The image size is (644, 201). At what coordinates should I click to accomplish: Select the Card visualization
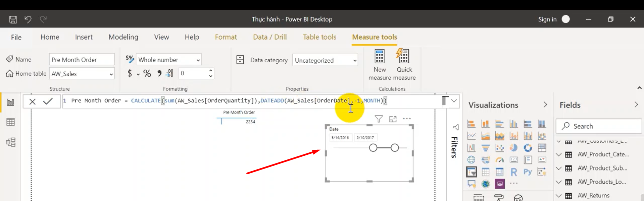pyautogui.click(x=514, y=160)
